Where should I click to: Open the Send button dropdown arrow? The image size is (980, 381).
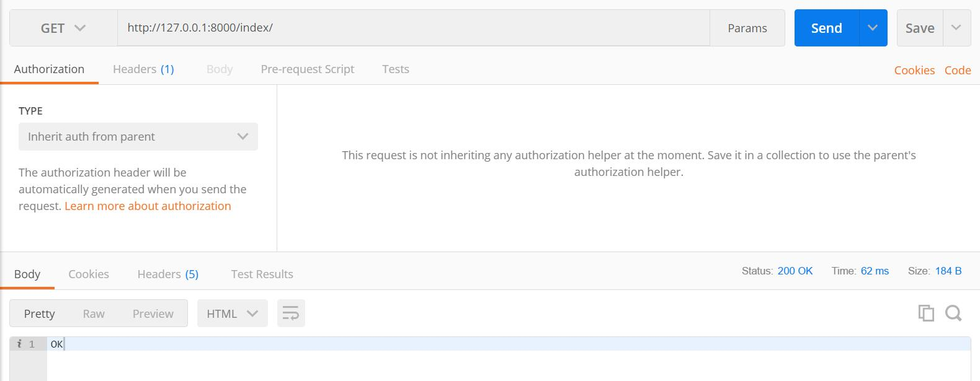pyautogui.click(x=873, y=28)
